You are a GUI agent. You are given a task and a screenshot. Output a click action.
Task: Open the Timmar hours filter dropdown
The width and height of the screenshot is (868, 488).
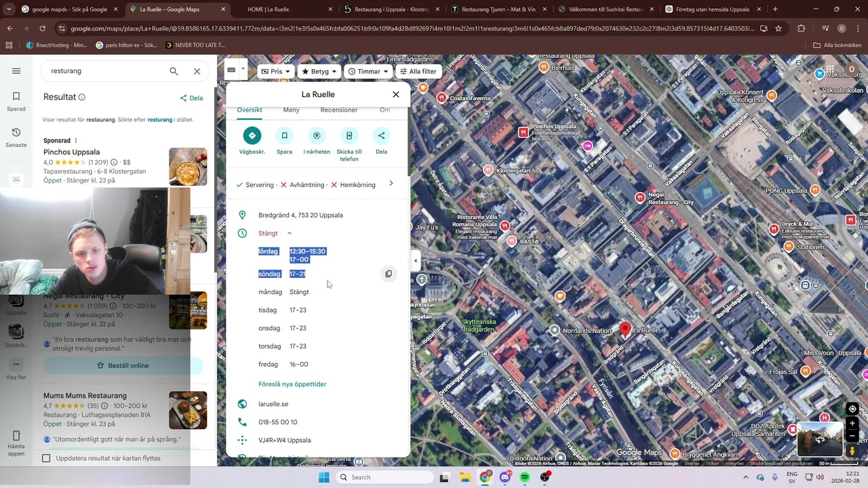[368, 71]
